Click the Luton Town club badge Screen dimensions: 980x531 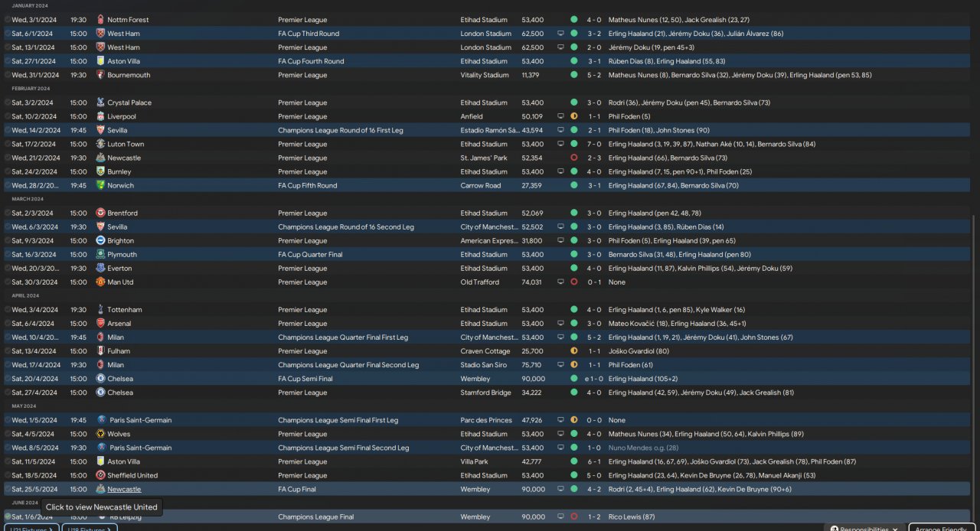coord(100,144)
